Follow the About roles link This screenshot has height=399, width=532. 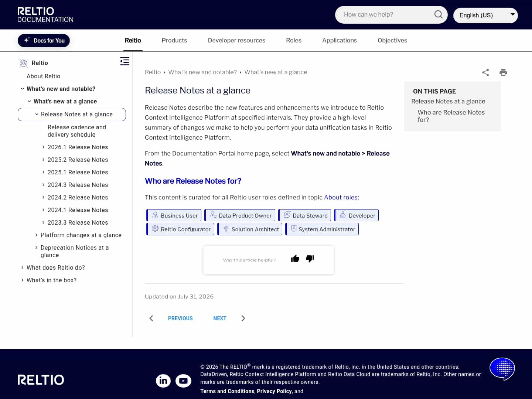coord(341,197)
